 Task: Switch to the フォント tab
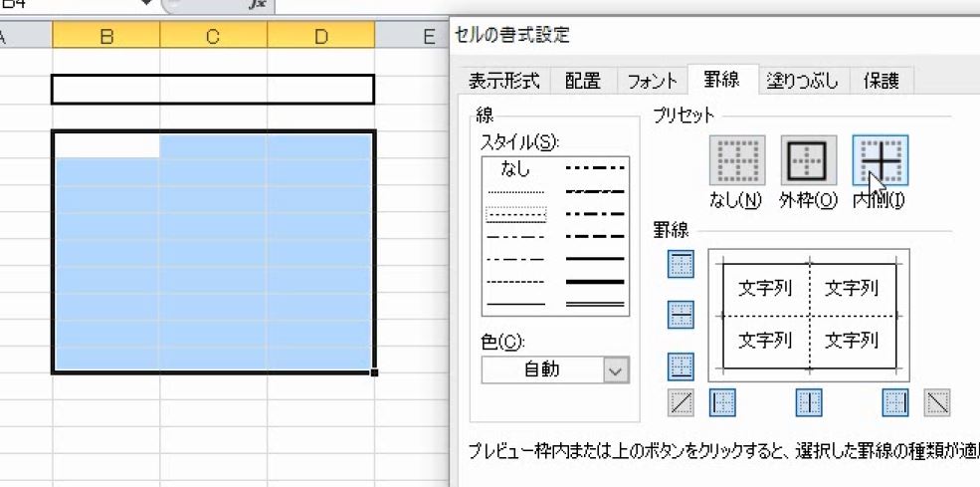pos(653,81)
